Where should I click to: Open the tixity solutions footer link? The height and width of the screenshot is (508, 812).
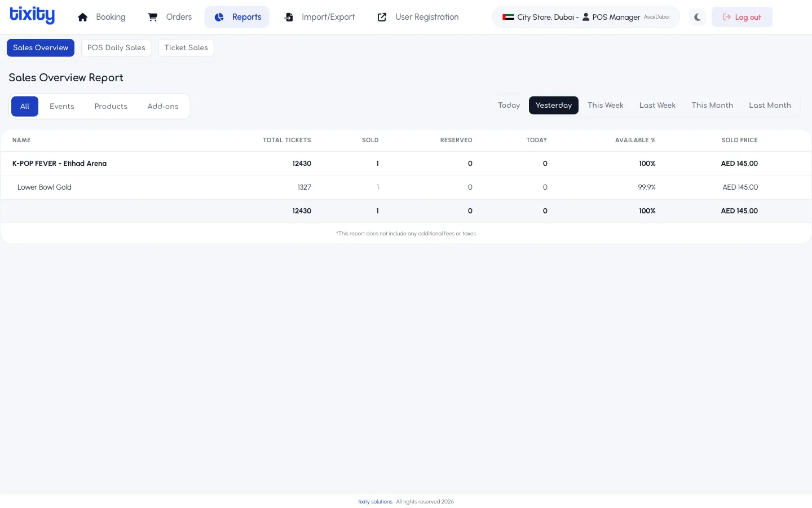click(x=376, y=502)
